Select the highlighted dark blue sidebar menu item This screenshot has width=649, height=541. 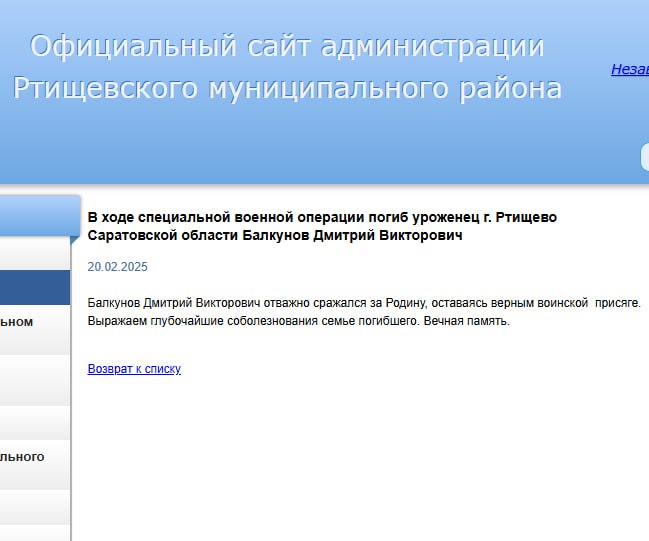coord(35,288)
